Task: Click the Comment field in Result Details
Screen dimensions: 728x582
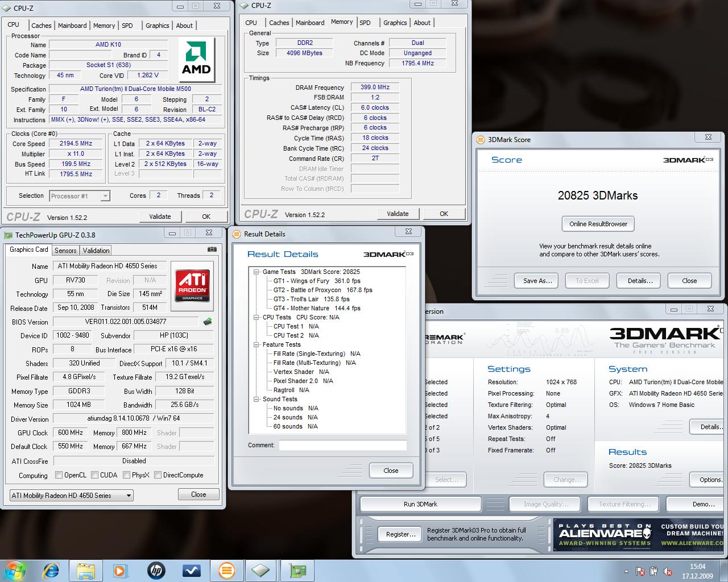Action: coord(342,445)
